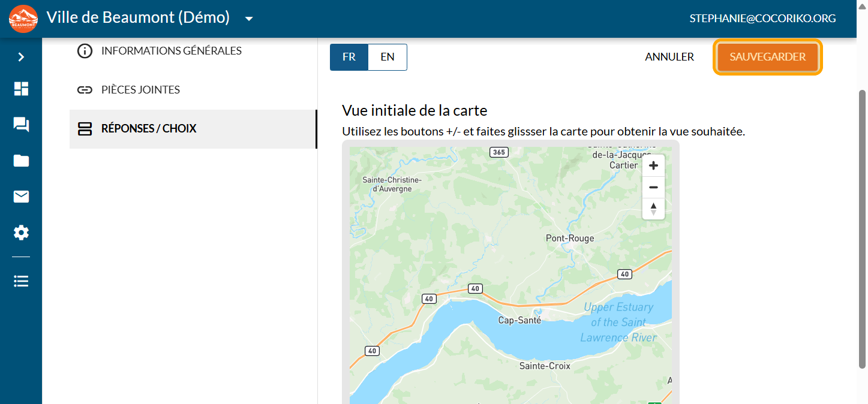
Task: Click the Beaumont logo
Action: (x=23, y=19)
